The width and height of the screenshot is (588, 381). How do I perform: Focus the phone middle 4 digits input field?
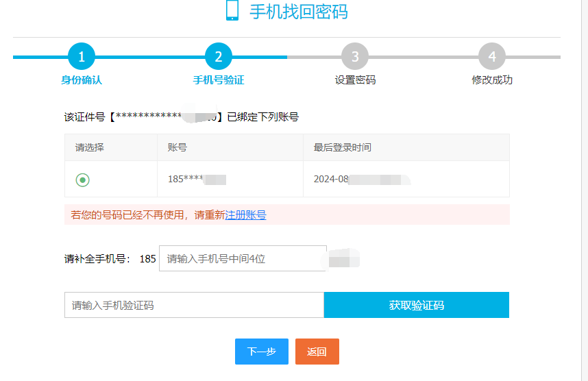point(243,258)
